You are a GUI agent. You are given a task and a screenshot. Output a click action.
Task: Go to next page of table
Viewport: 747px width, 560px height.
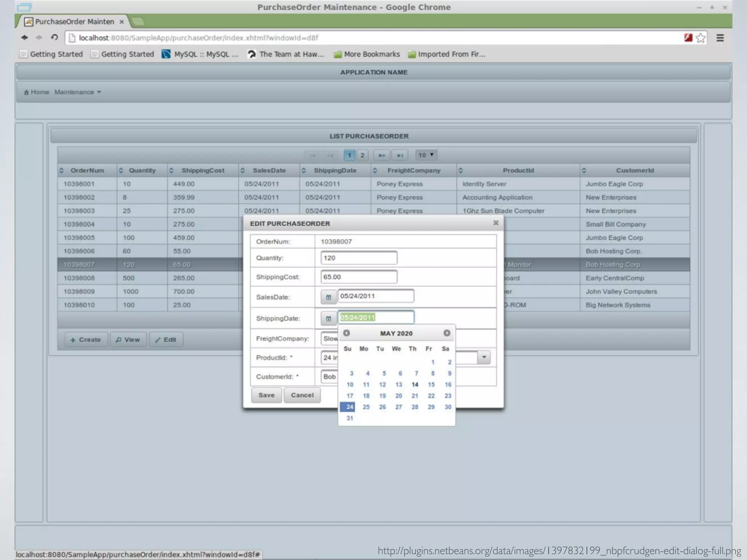coord(382,155)
